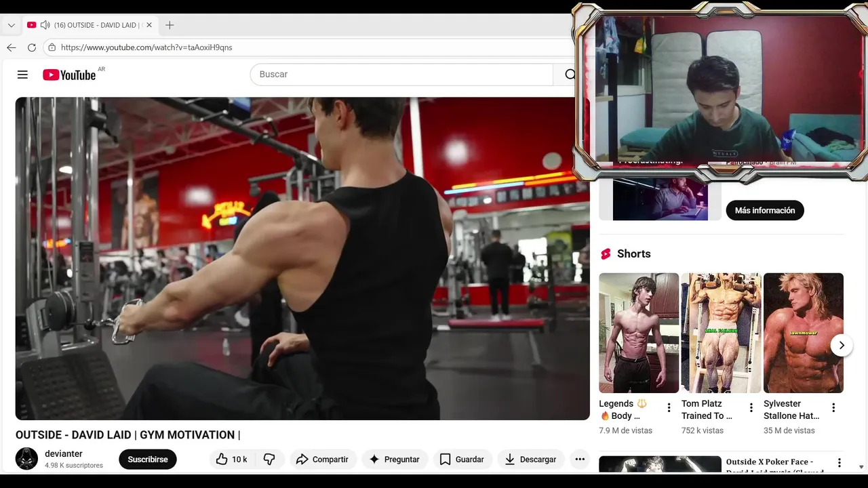Open options menu for Tom Platz short
This screenshot has width=868, height=488.
(x=751, y=407)
